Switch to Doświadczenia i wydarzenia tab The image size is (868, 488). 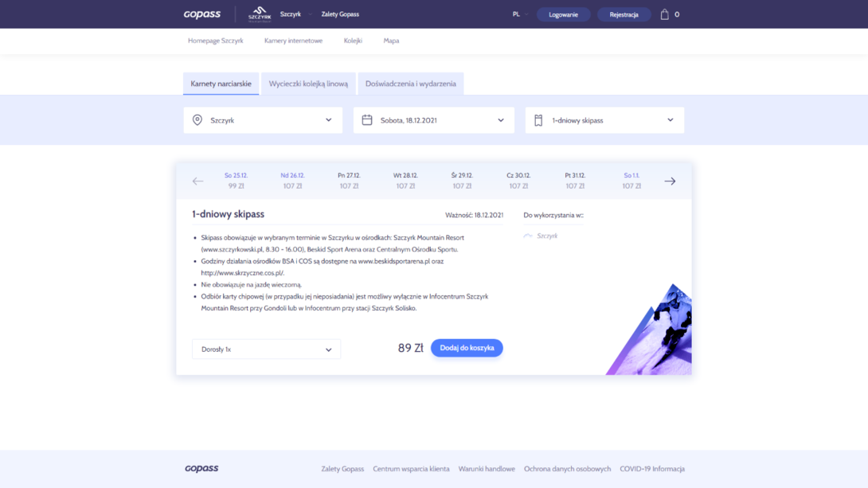[x=411, y=84]
